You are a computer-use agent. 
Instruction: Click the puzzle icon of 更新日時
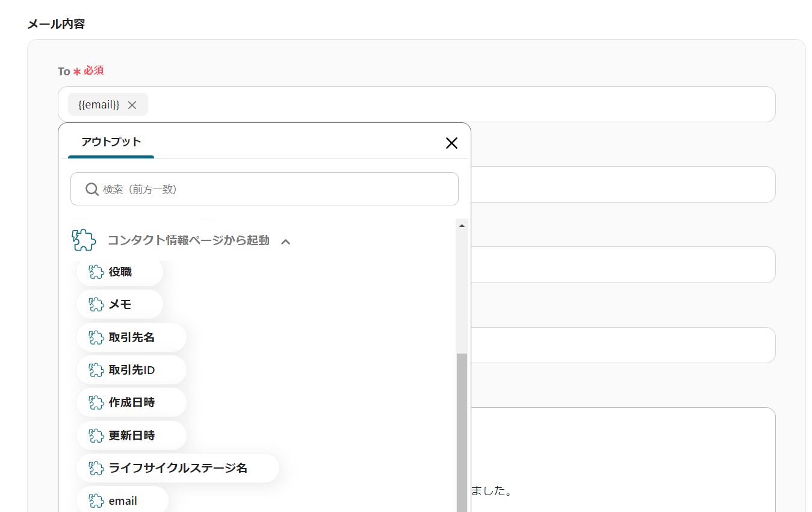tap(96, 435)
